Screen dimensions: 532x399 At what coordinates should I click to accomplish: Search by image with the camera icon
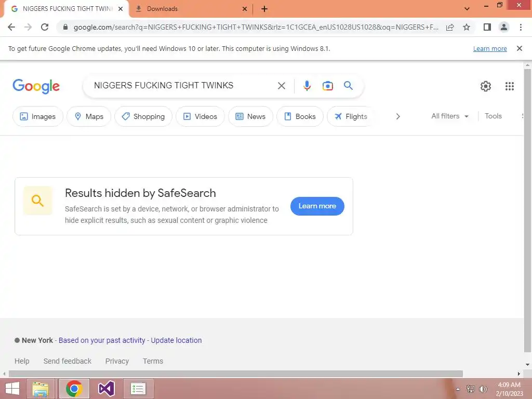tap(327, 86)
